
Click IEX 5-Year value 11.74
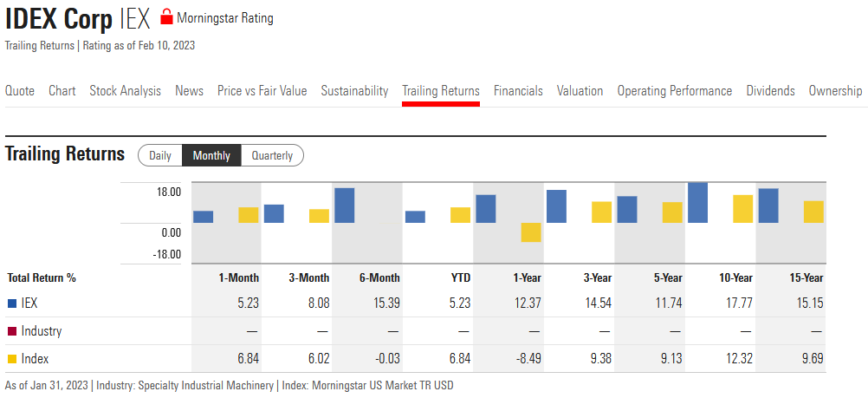[x=668, y=303]
